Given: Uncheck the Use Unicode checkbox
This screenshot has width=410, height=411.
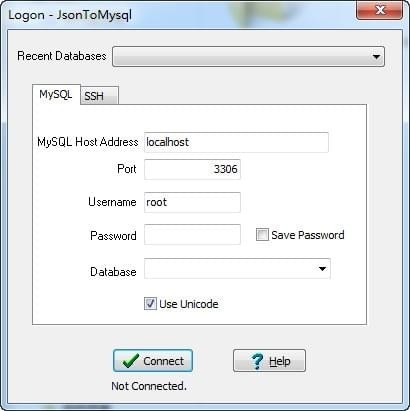Looking at the screenshot, I should click(150, 304).
